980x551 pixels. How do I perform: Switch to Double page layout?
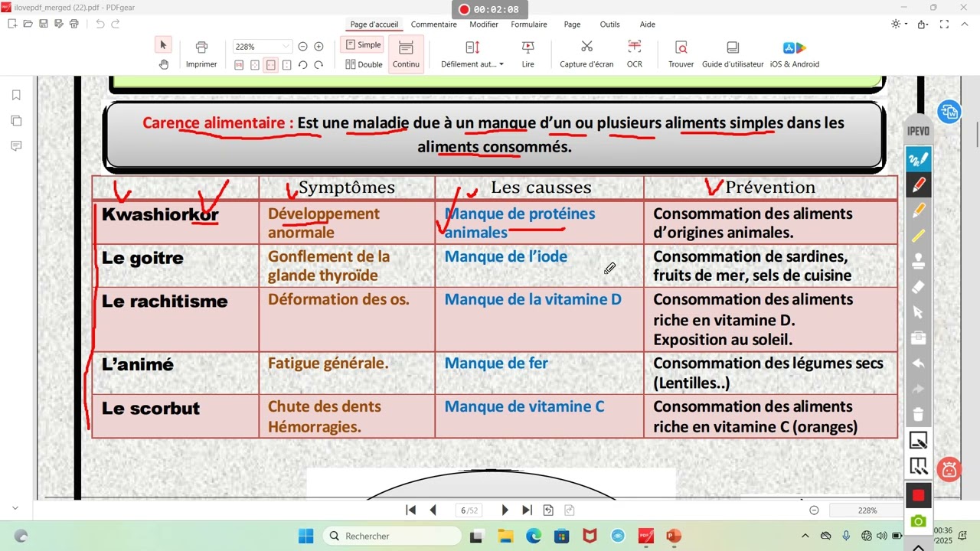tap(364, 64)
